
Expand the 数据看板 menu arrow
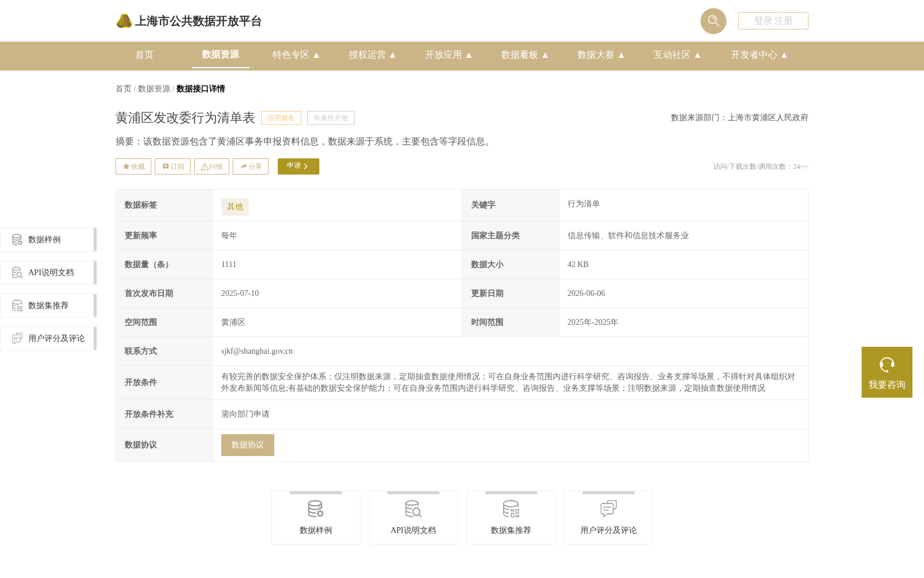click(x=545, y=55)
